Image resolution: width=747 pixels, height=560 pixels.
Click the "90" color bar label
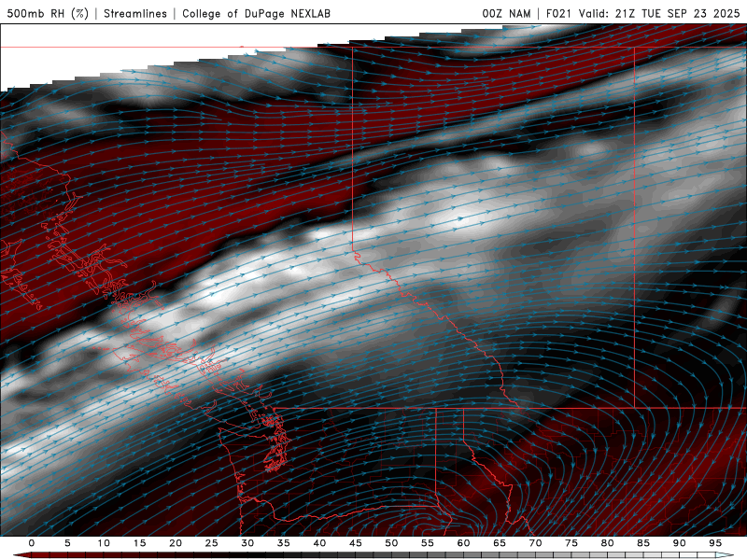point(679,543)
